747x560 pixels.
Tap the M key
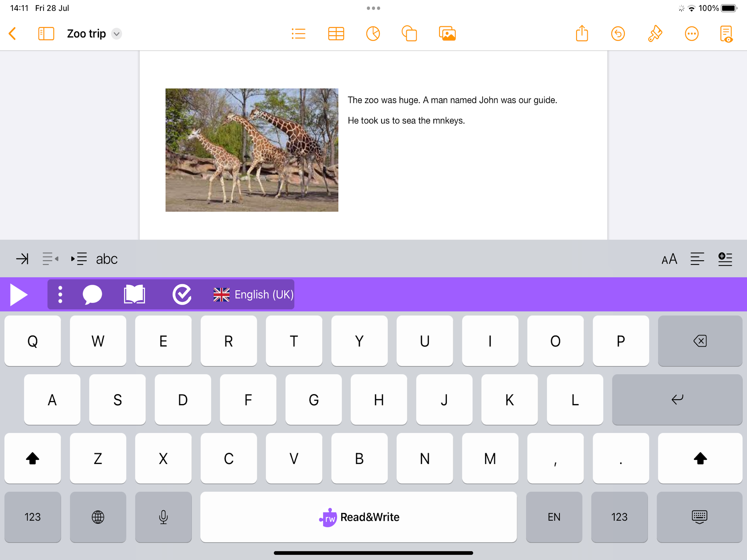tap(490, 458)
